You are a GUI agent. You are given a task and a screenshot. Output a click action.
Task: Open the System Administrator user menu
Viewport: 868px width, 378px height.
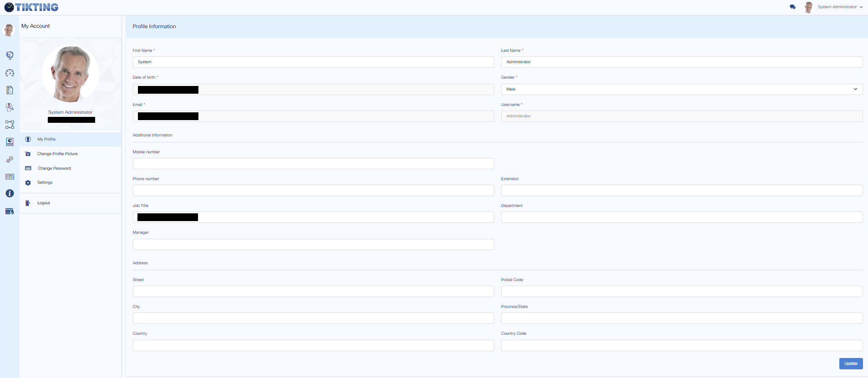[x=837, y=7]
